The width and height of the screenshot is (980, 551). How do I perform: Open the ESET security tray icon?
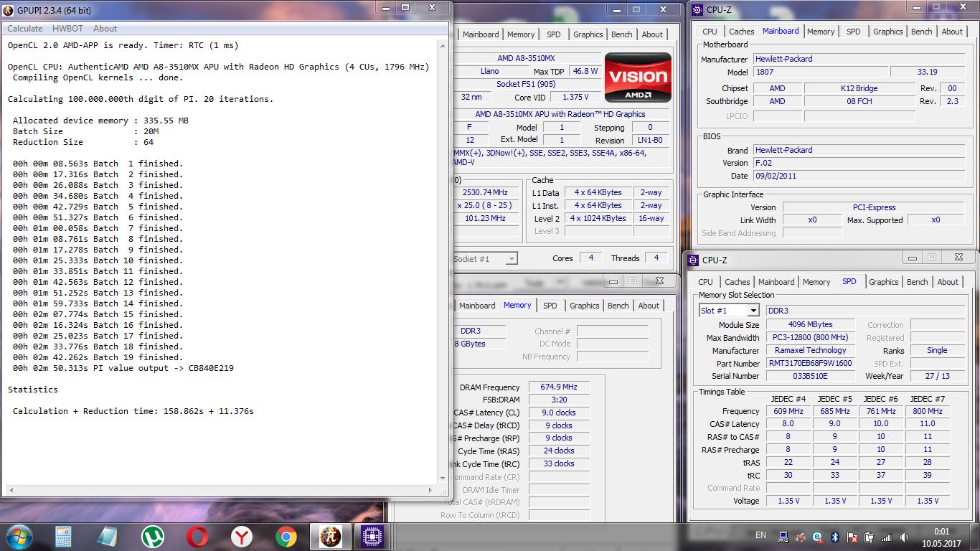(x=819, y=537)
